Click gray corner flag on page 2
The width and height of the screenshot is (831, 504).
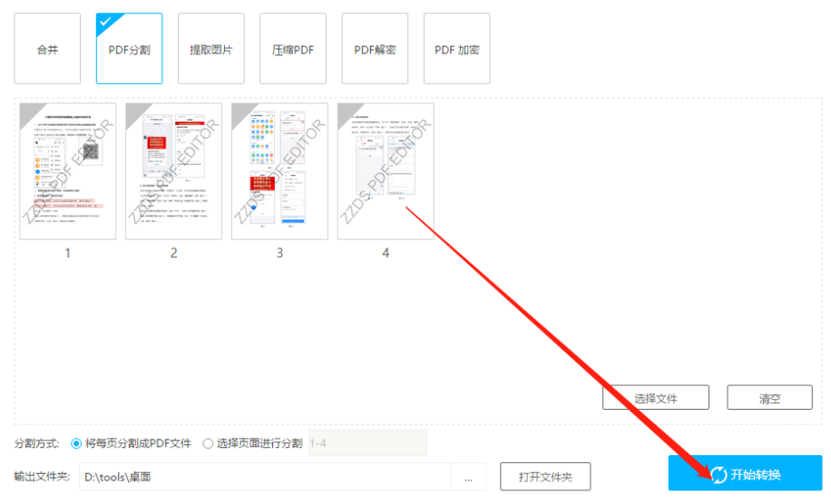click(x=137, y=114)
